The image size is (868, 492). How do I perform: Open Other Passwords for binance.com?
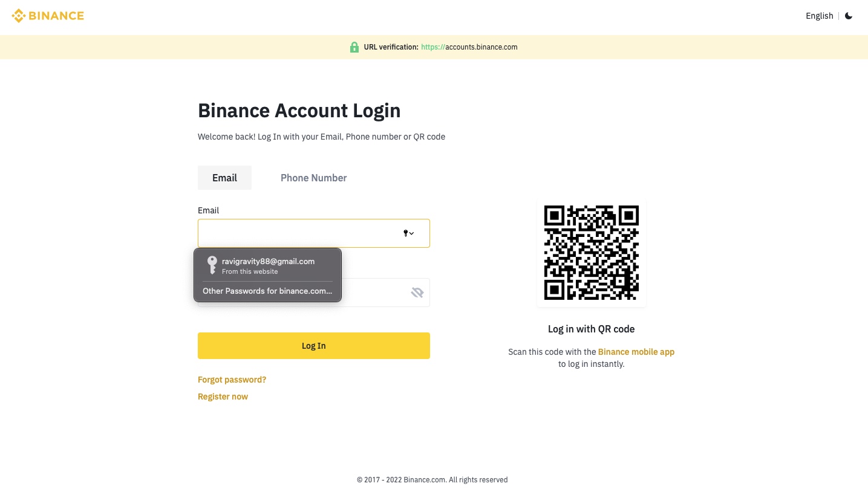click(267, 291)
